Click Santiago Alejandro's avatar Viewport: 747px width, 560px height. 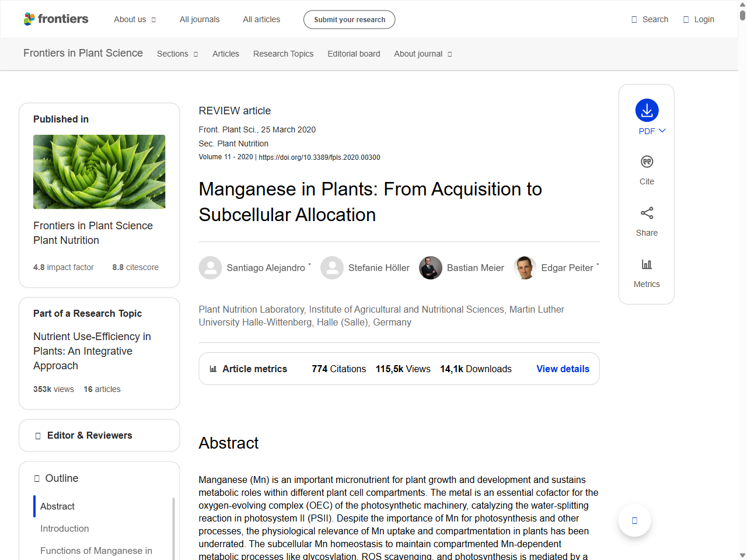(210, 268)
